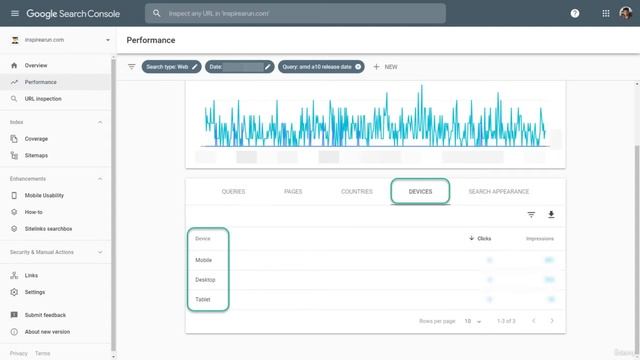This screenshot has width=640, height=360.
Task: Open Privacy link
Action: click(18, 353)
